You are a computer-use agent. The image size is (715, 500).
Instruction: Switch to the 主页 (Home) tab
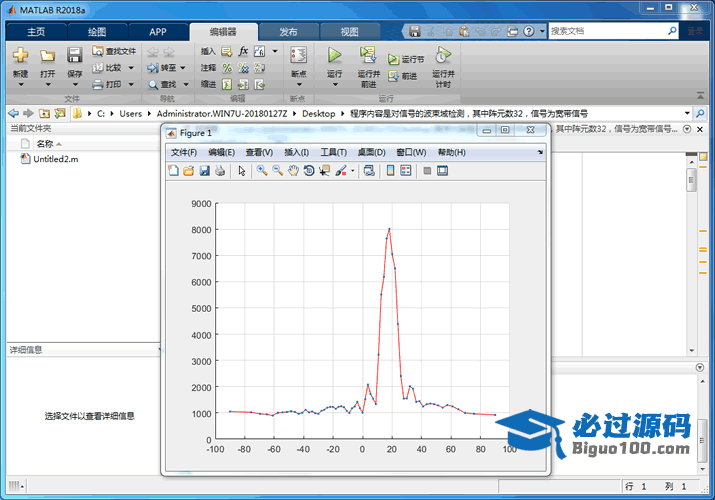(36, 32)
